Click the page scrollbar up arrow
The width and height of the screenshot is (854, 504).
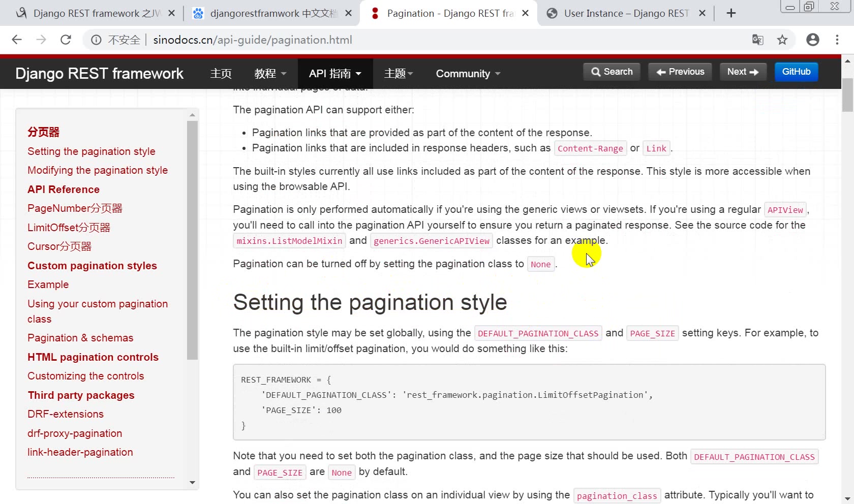(x=847, y=61)
